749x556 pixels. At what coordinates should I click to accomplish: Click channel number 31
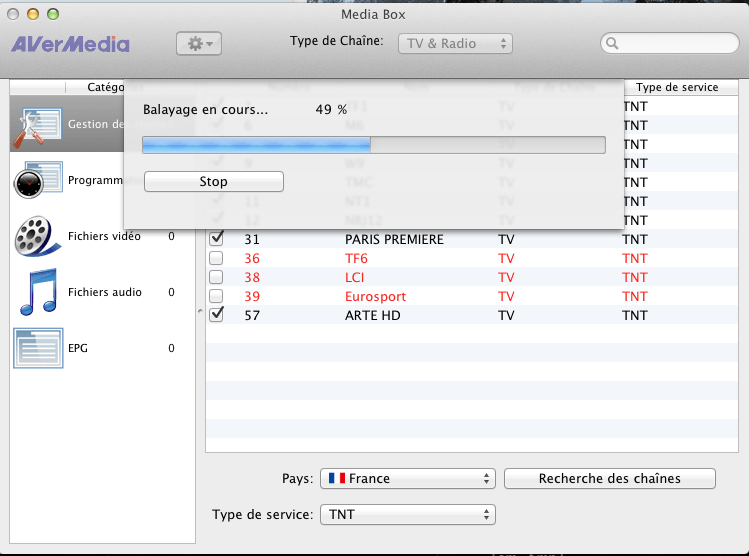tap(252, 239)
